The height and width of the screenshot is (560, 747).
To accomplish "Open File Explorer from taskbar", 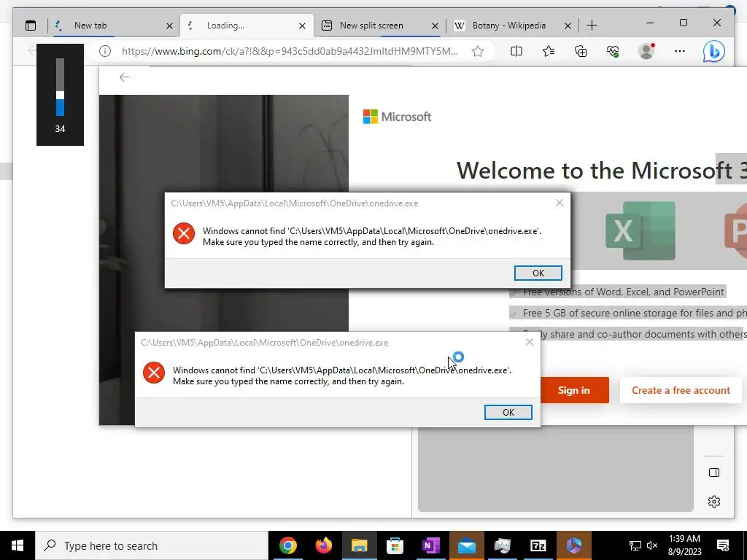I will pos(359,545).
